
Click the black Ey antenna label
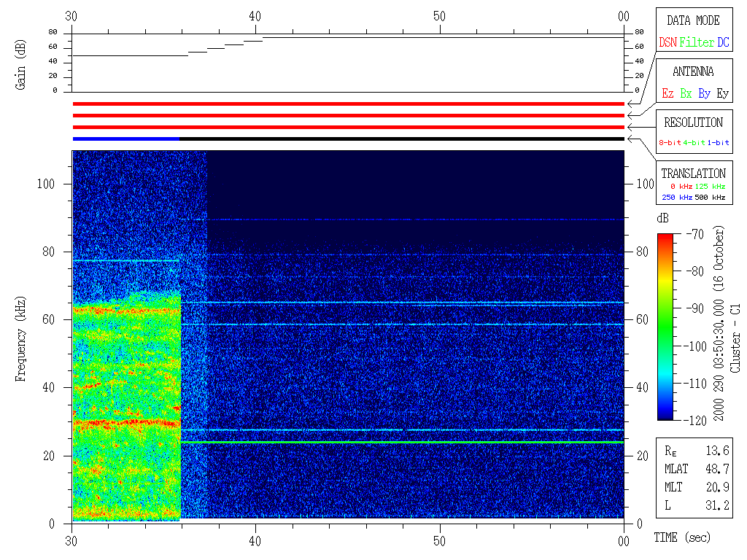click(722, 93)
